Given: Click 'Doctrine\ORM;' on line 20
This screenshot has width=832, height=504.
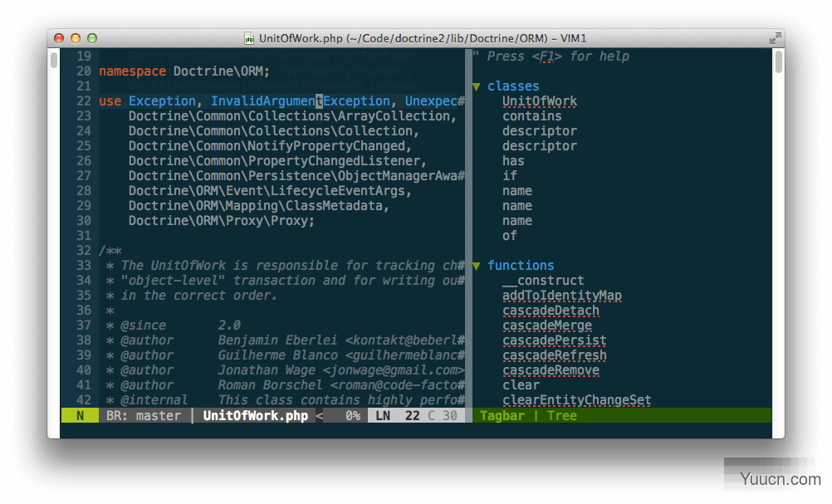Looking at the screenshot, I should pos(221,71).
